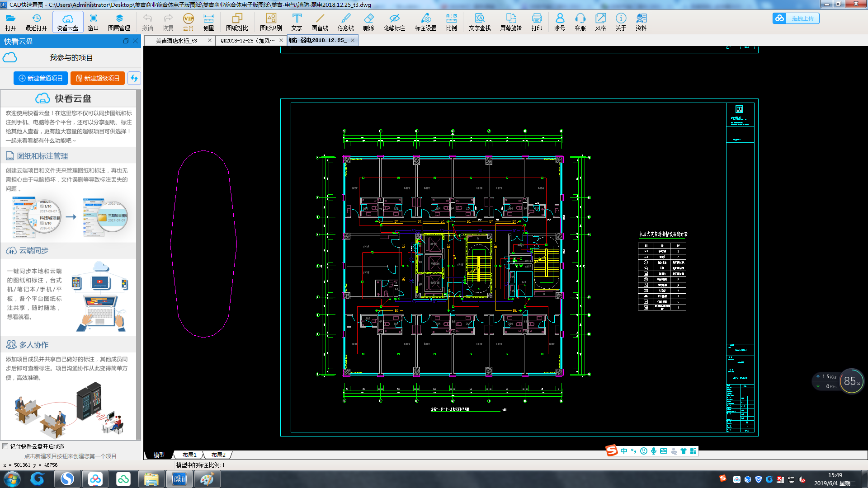Open 文字查找 text search

480,22
